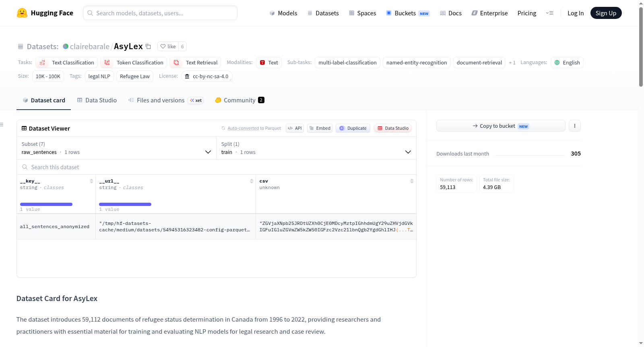
Task: Focus the main search models field
Action: click(160, 13)
